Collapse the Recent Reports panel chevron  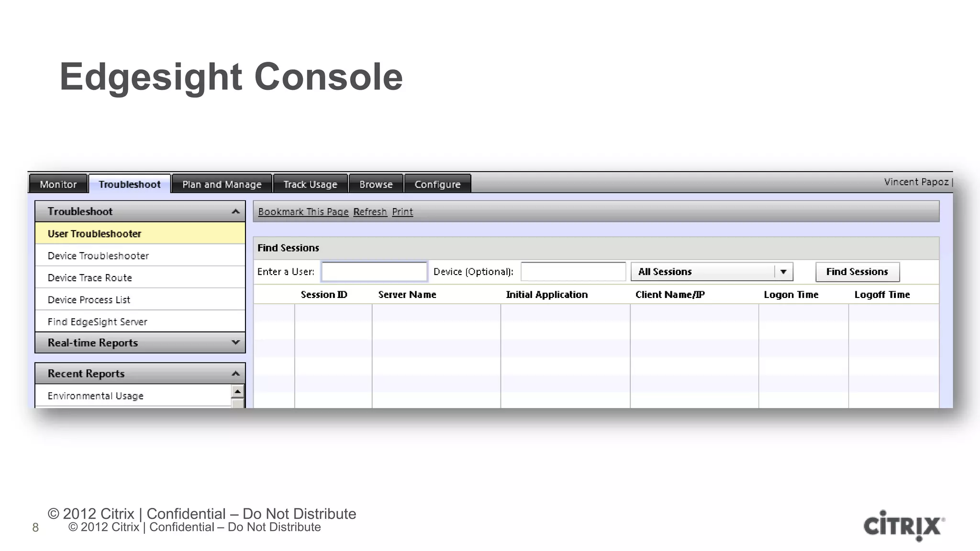(235, 374)
